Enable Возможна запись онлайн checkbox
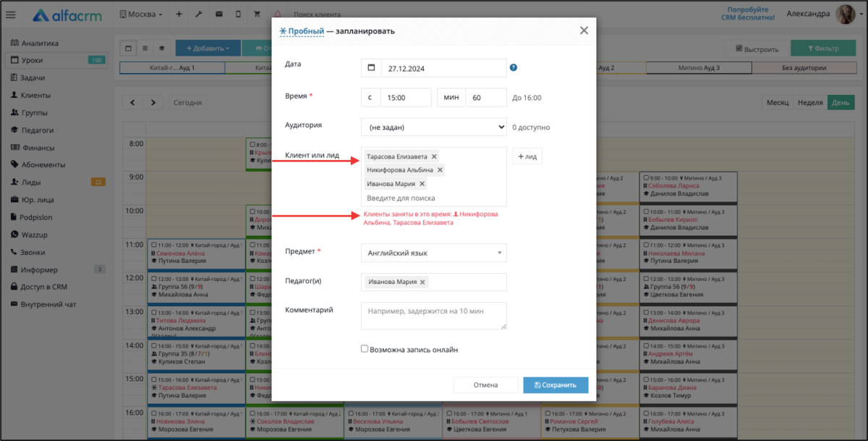The image size is (868, 441). coord(365,349)
